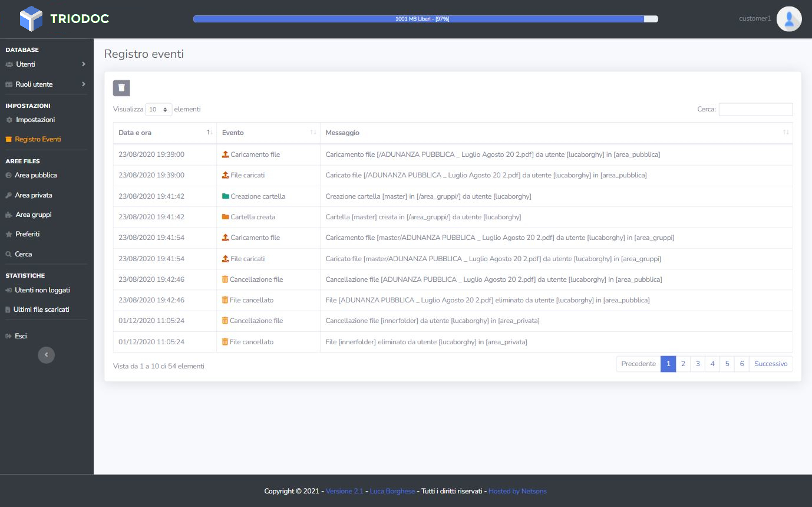Click upload icon in 19:39:00 Caricamento file row
This screenshot has height=507, width=812.
(x=225, y=154)
